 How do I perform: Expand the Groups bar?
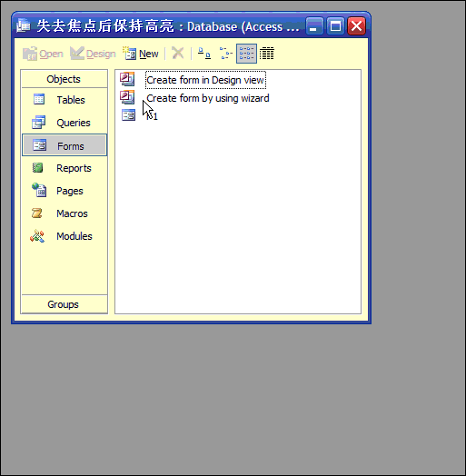64,304
